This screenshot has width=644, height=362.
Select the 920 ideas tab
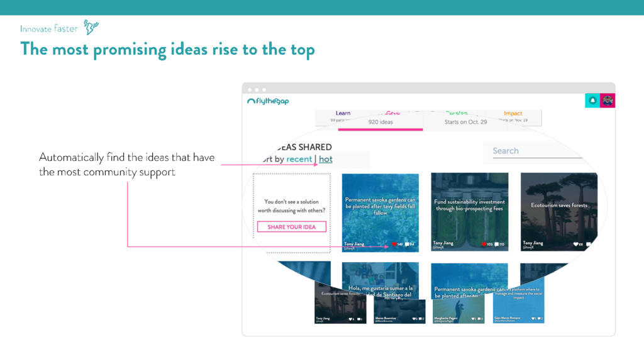tap(380, 122)
